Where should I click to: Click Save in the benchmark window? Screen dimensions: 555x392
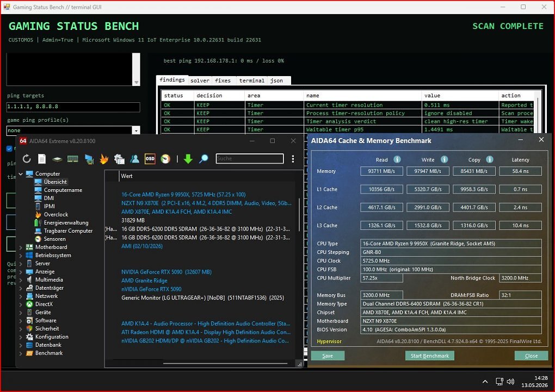point(328,356)
